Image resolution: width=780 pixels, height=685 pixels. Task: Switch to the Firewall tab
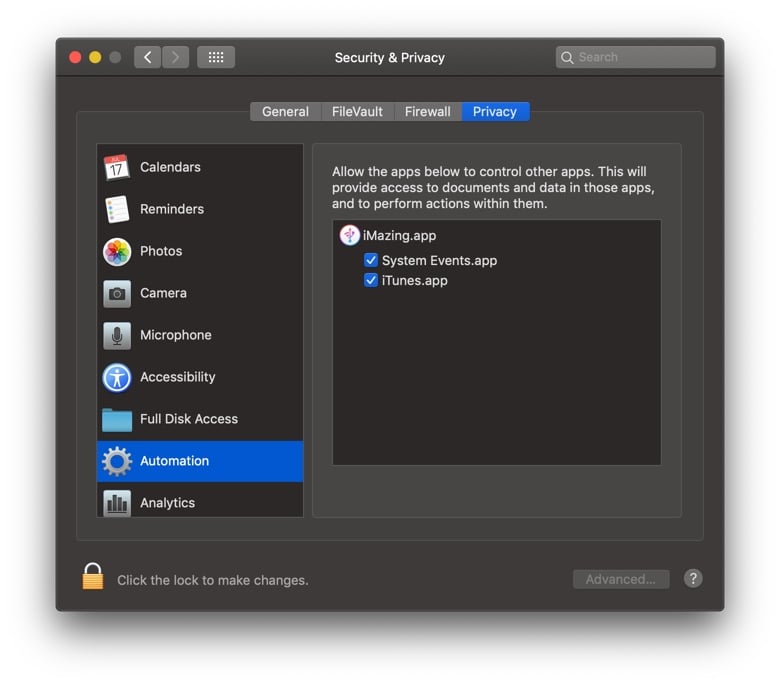428,111
